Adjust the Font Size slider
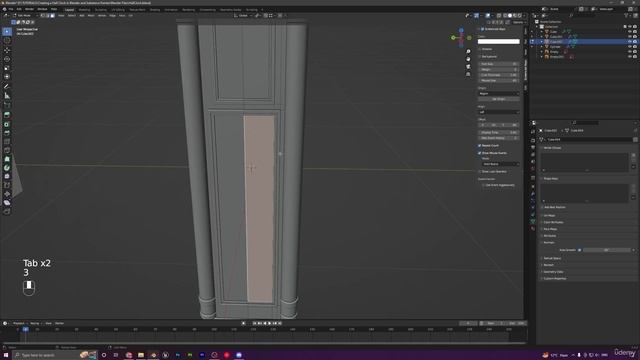 pos(498,64)
